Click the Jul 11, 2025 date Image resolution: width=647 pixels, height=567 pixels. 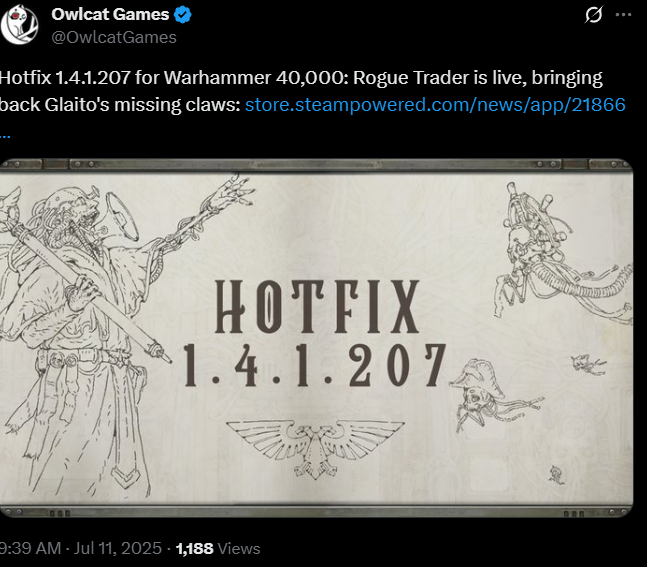[118, 548]
